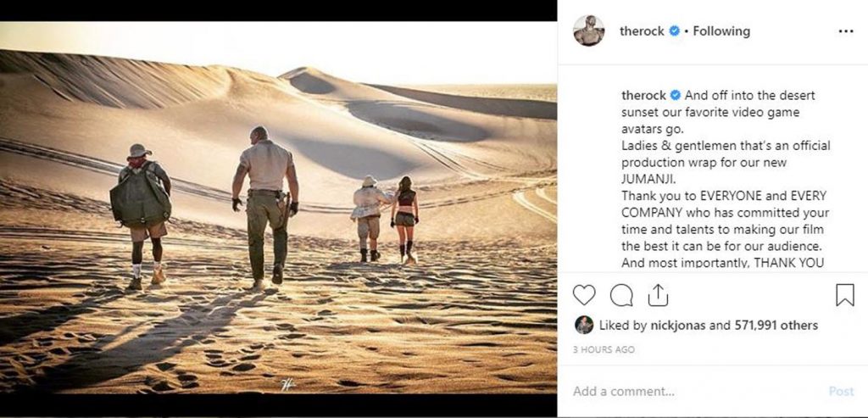Screen dimensions: 868x418
Task: Share the post via upload arrow icon
Action: 658,295
